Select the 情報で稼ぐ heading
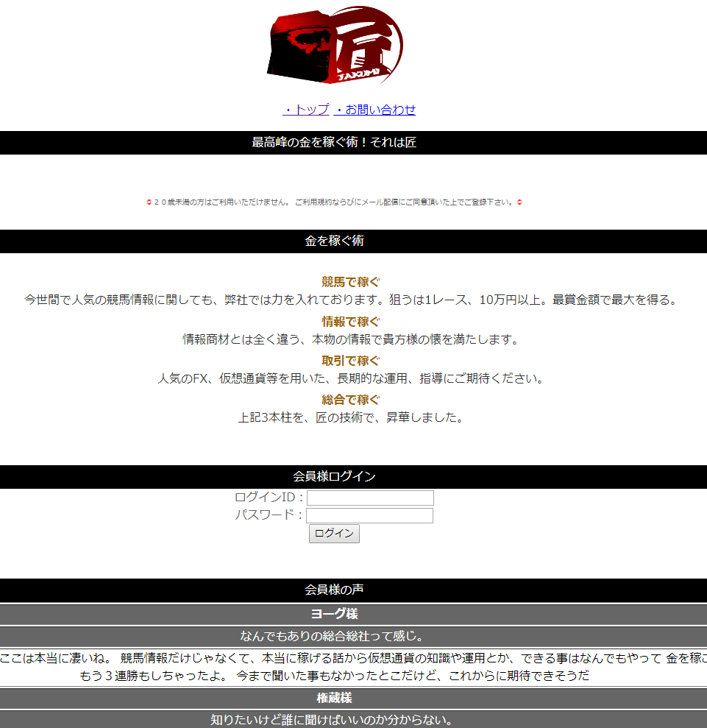This screenshot has height=728, width=707. pyautogui.click(x=351, y=321)
